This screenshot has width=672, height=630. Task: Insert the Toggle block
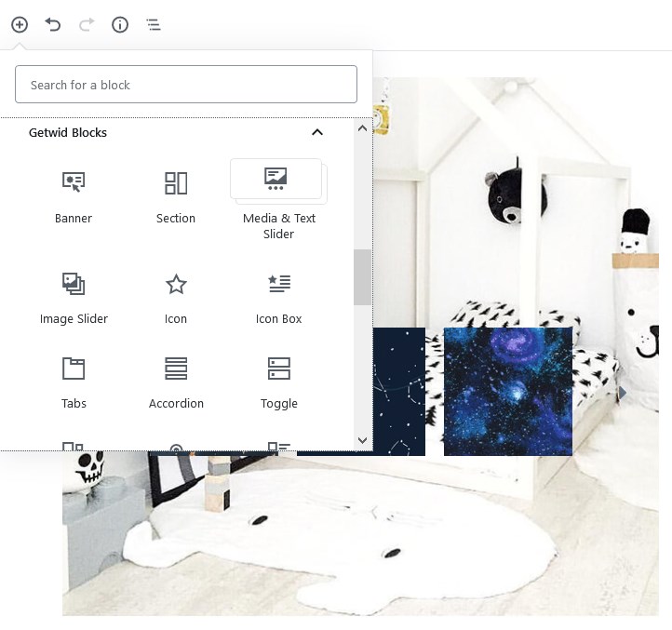[278, 382]
